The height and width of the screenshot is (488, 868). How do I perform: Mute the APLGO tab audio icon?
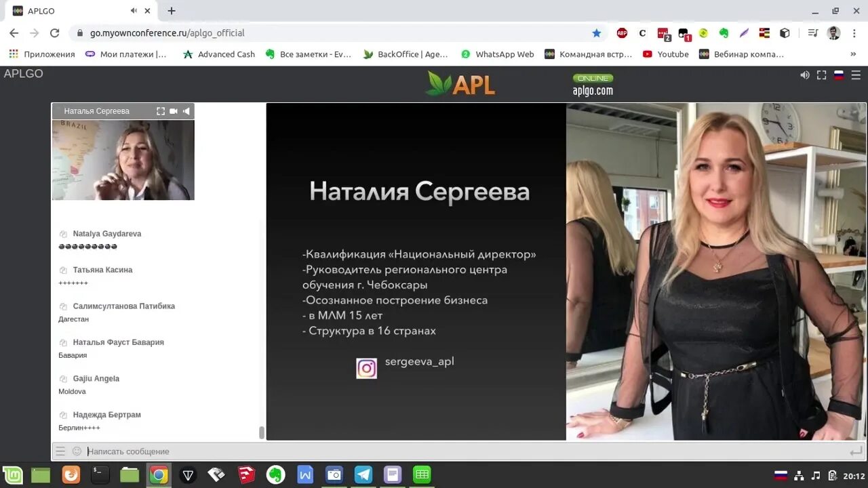134,11
